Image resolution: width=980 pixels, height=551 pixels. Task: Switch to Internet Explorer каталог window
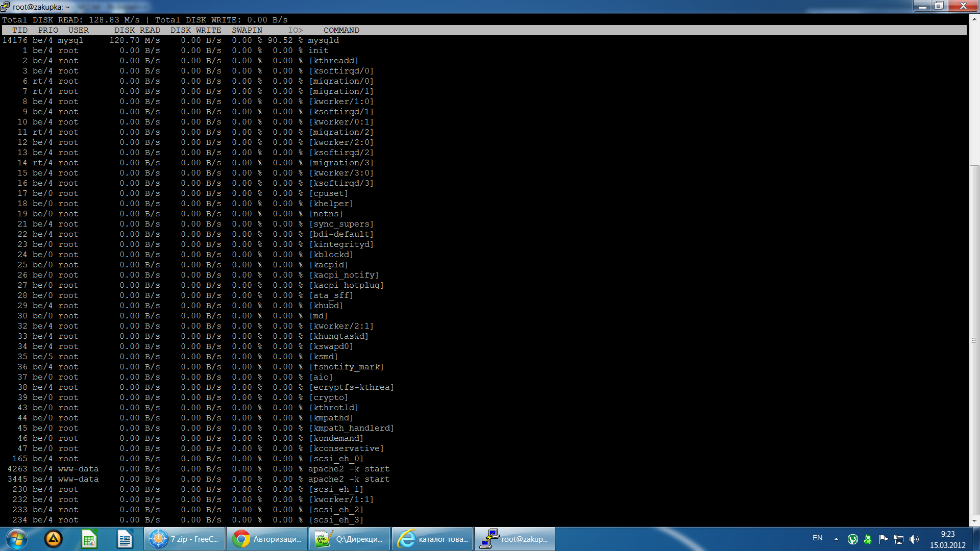click(x=432, y=539)
